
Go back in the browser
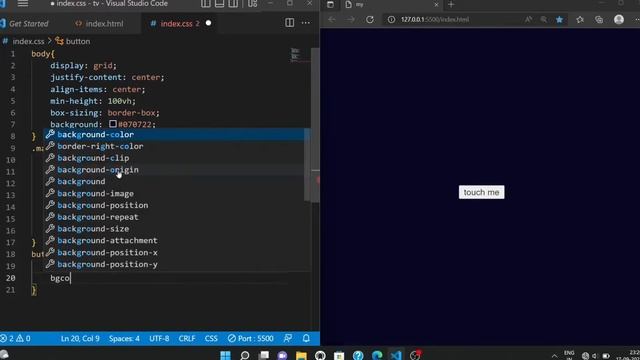[331, 20]
